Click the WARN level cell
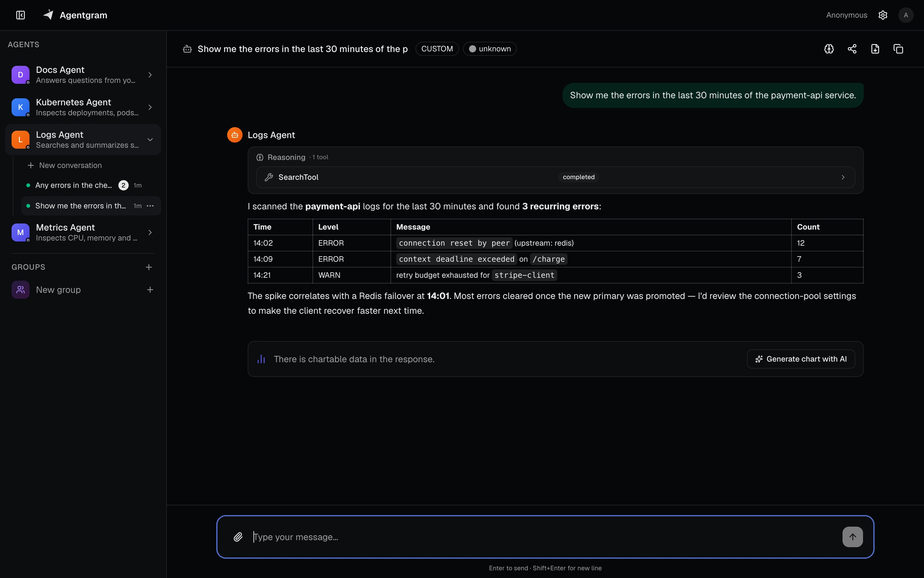The height and width of the screenshot is (578, 924). (352, 275)
